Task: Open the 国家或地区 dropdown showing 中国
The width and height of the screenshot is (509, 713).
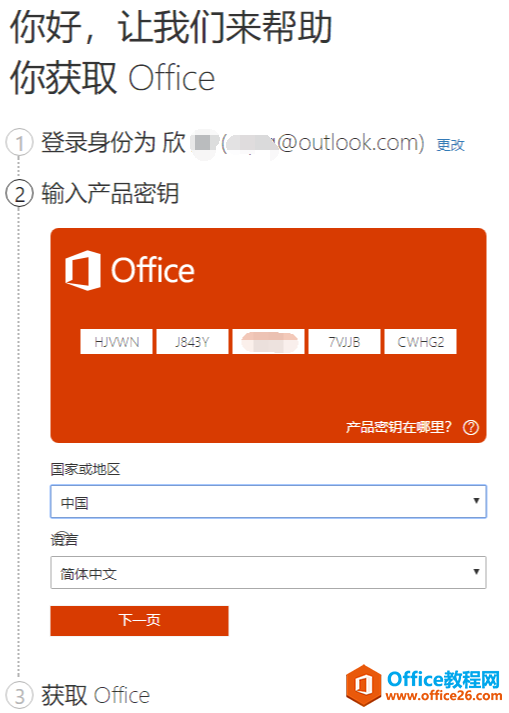Action: click(x=268, y=502)
